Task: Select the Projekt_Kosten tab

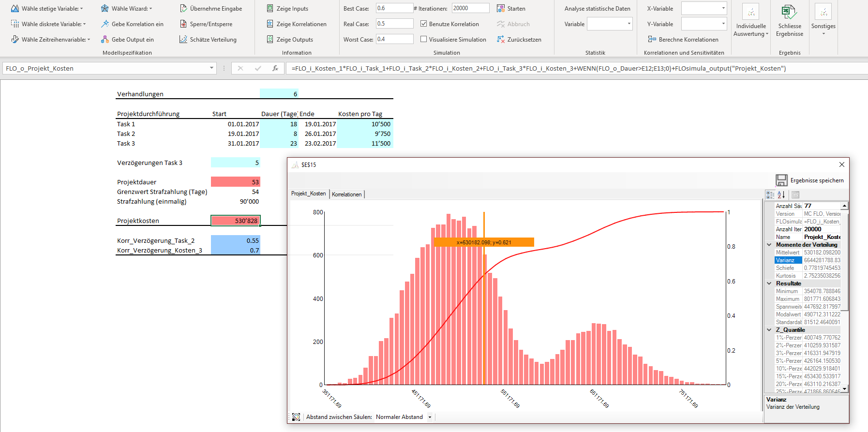Action: [308, 194]
